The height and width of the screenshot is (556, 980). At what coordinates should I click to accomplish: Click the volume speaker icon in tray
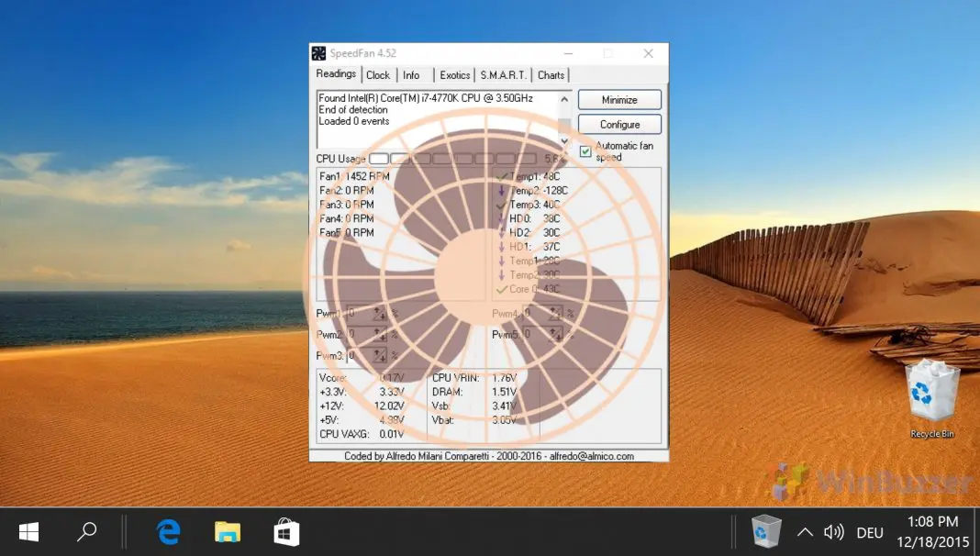834,532
